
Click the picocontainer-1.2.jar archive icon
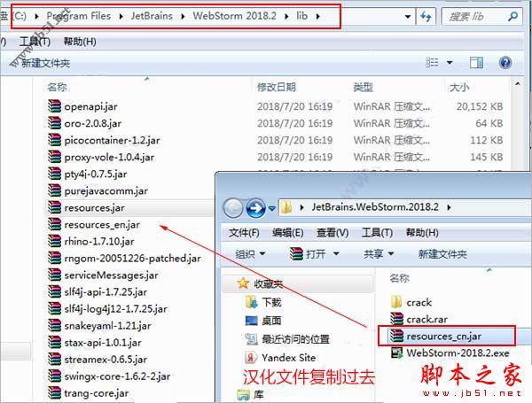pyautogui.click(x=54, y=140)
